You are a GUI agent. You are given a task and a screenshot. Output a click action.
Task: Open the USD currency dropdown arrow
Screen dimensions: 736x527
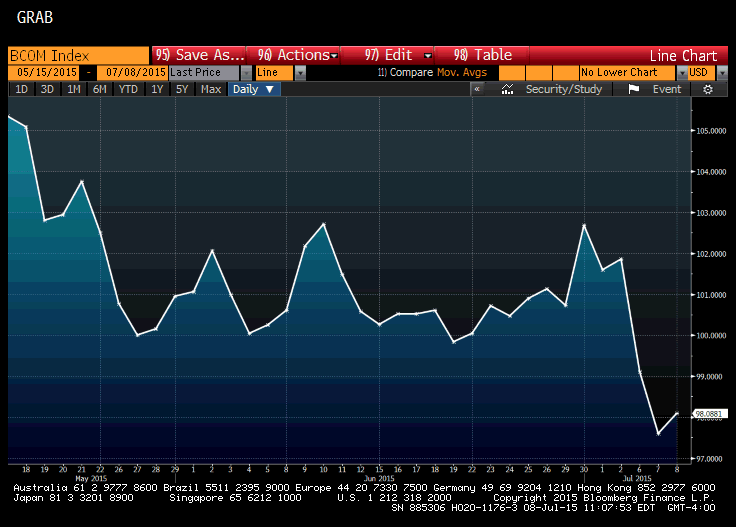click(722, 73)
